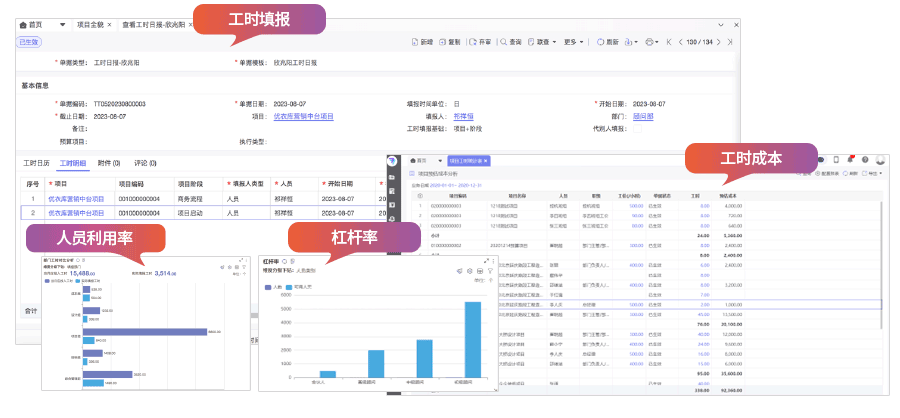
Task: Switch to the 工时日历 tab
Action: [36, 162]
